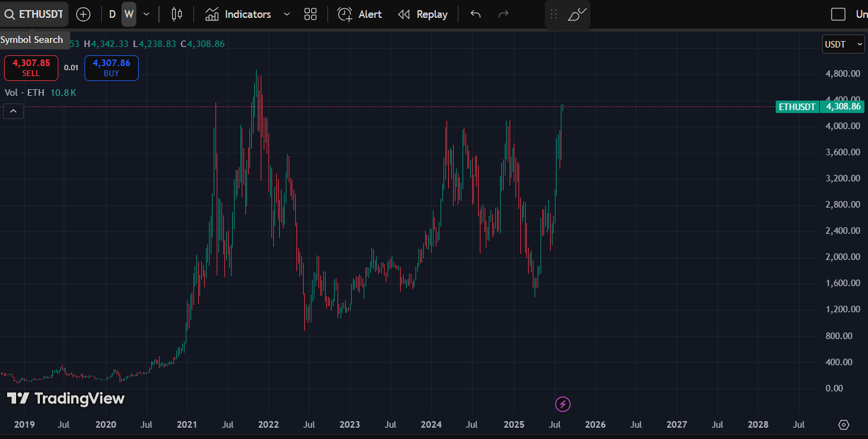868x439 pixels.
Task: Switch to the daily (D) timeframe
Action: pyautogui.click(x=113, y=14)
